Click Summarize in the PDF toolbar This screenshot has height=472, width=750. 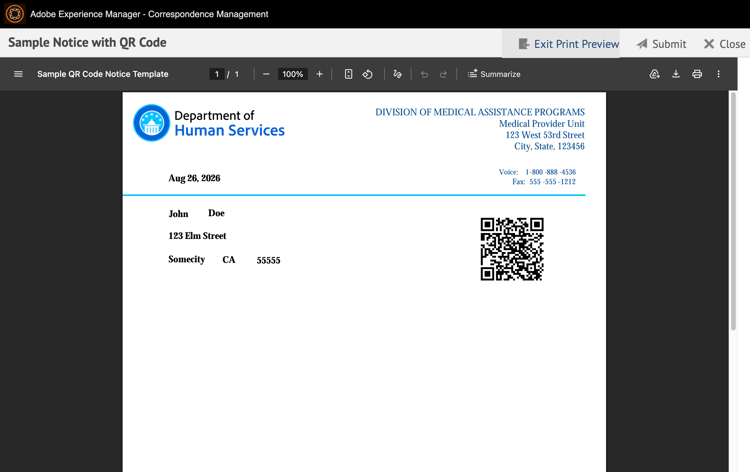coord(494,74)
